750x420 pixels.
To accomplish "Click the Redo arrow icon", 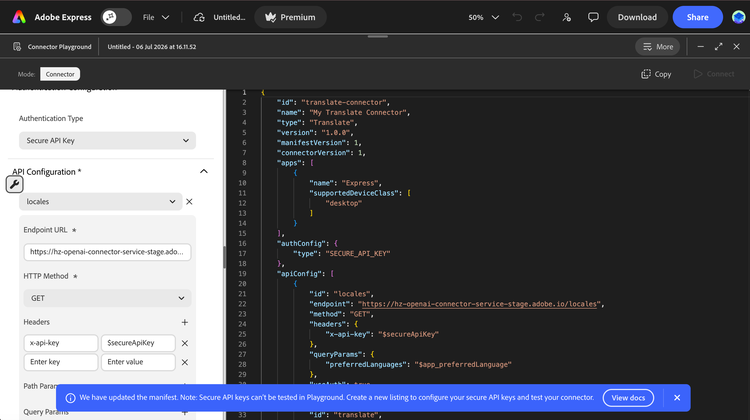I will pyautogui.click(x=540, y=17).
